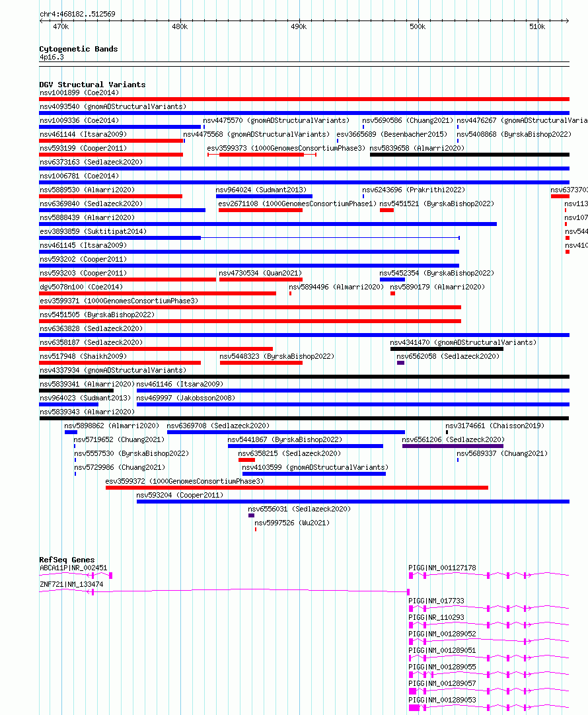Select esv3665689 (Besenbacher2015) label
Screen dimensions: 588x715
tap(392, 135)
